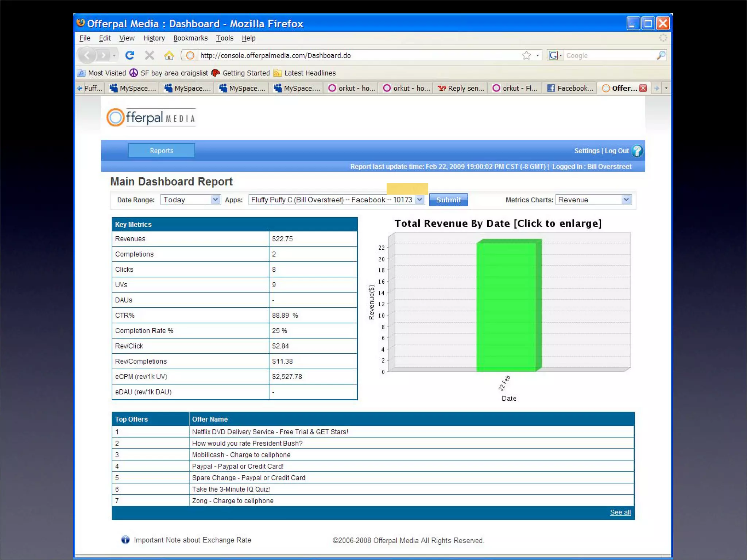Click the bookmark star in address bar
This screenshot has height=560, width=747.
tap(526, 55)
